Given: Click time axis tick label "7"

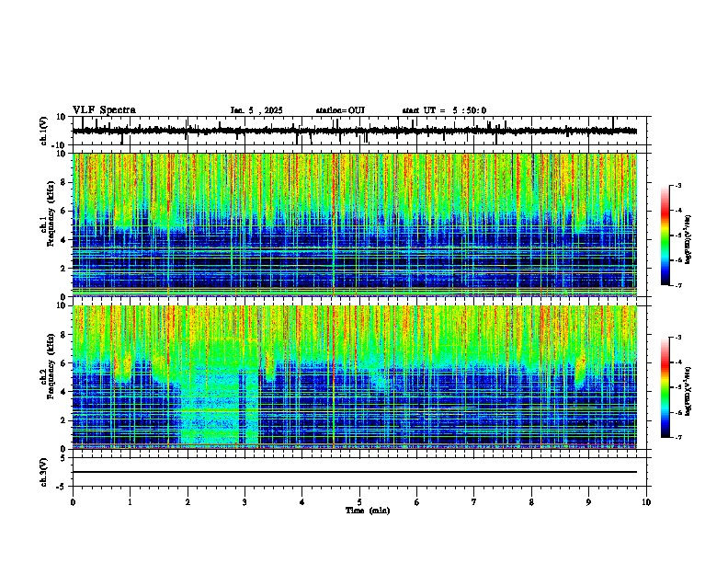Looking at the screenshot, I should tap(474, 502).
